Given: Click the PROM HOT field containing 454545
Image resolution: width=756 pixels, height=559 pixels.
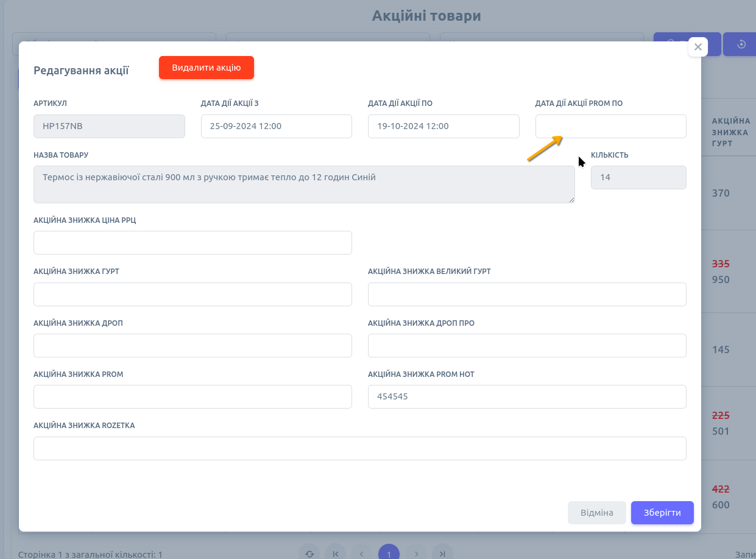Looking at the screenshot, I should pos(526,396).
